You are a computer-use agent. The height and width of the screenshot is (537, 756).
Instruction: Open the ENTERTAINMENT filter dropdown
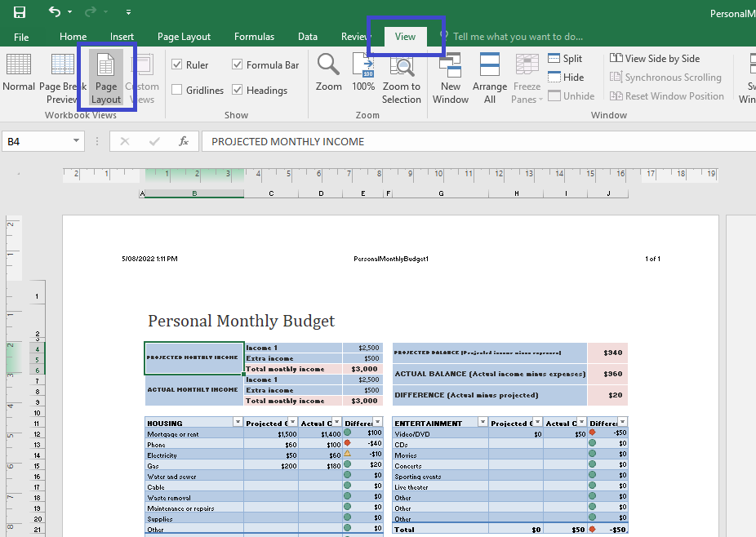click(x=483, y=422)
